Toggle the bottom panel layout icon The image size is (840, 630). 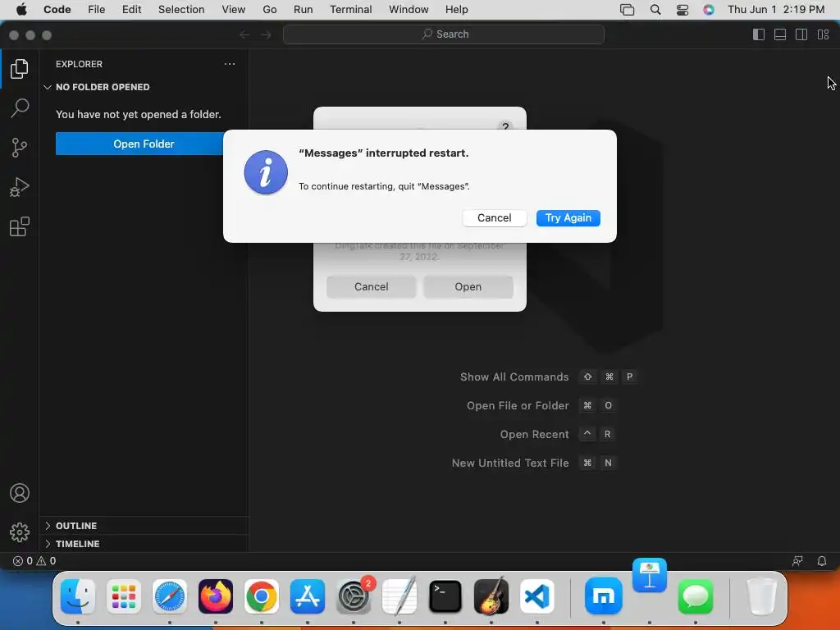click(x=780, y=34)
